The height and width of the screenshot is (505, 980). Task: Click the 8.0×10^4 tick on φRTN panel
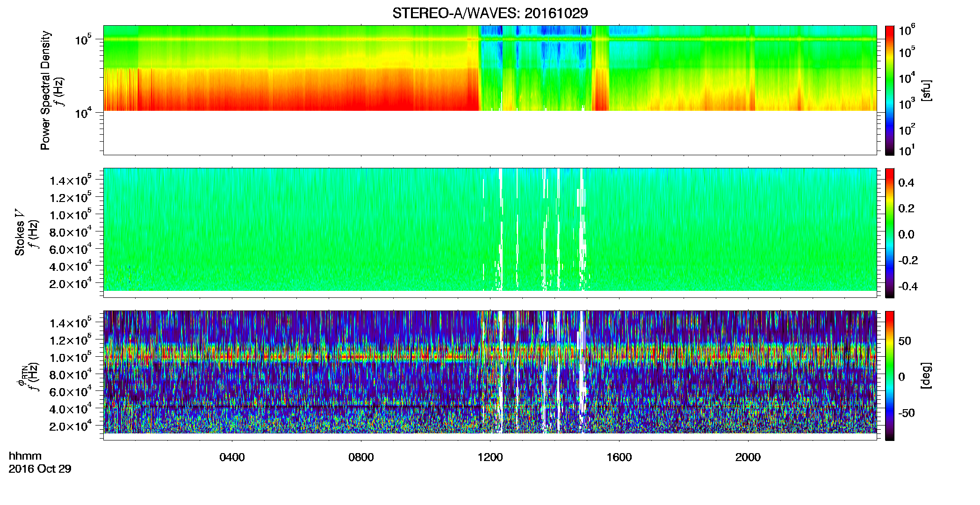pos(71,375)
